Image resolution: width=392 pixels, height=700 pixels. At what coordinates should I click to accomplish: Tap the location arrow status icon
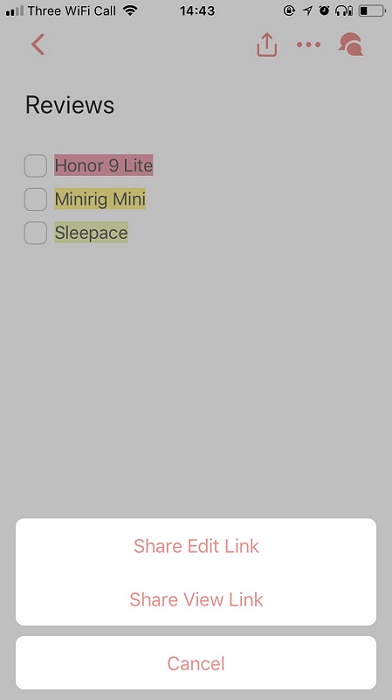pyautogui.click(x=308, y=10)
